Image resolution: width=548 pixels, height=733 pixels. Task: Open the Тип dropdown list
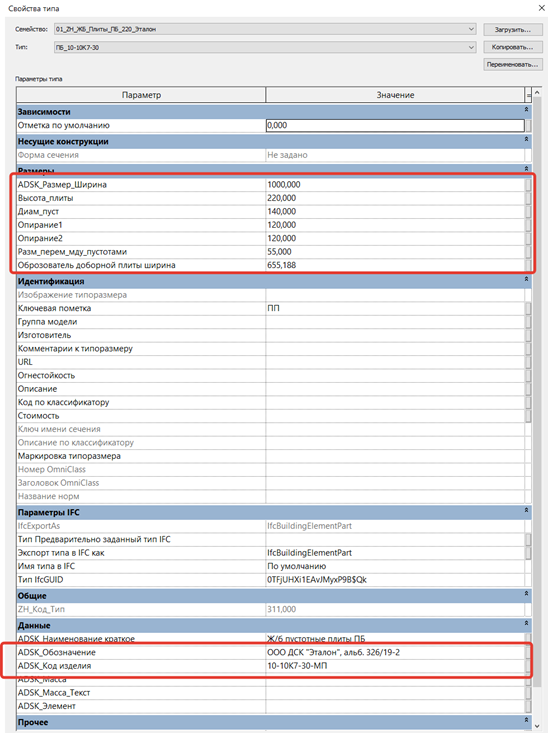(471, 47)
